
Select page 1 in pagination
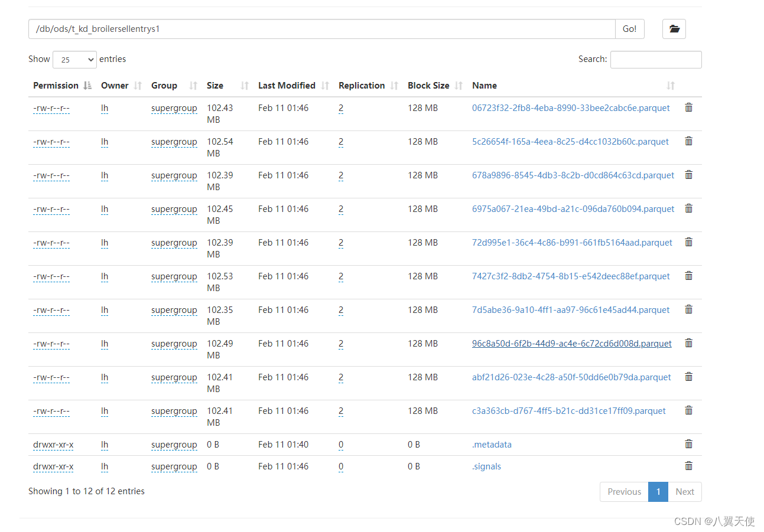[658, 492]
